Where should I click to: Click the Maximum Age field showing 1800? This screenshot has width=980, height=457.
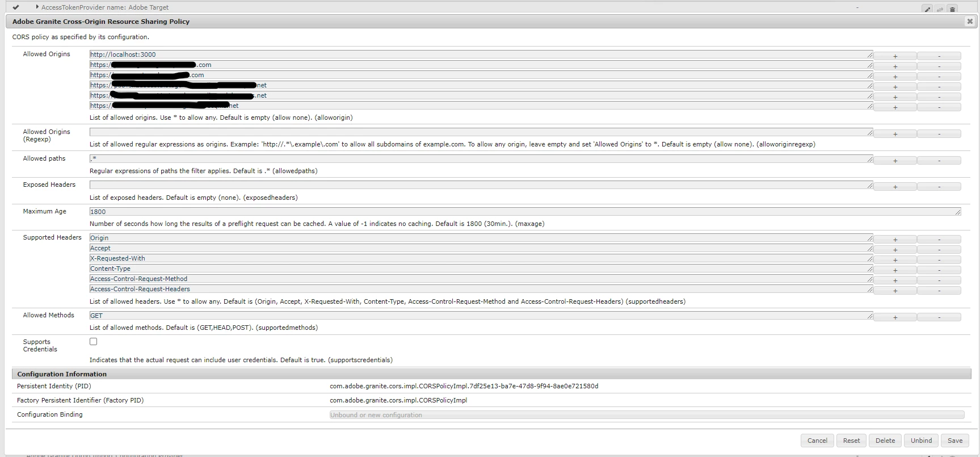(x=525, y=212)
